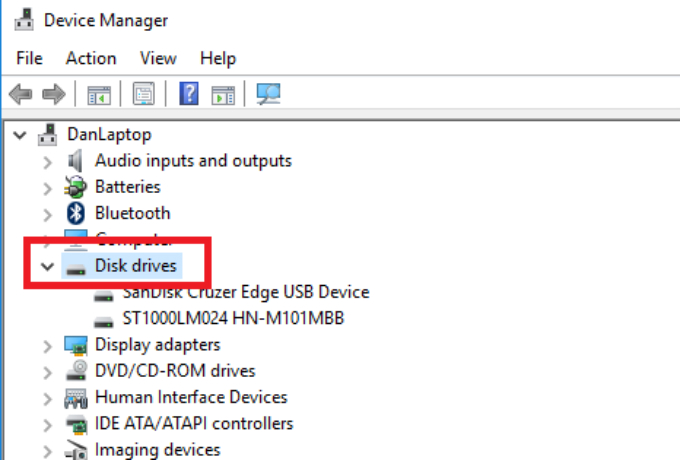Click the Bluetooth device category icon
680x460 pixels.
(x=76, y=213)
